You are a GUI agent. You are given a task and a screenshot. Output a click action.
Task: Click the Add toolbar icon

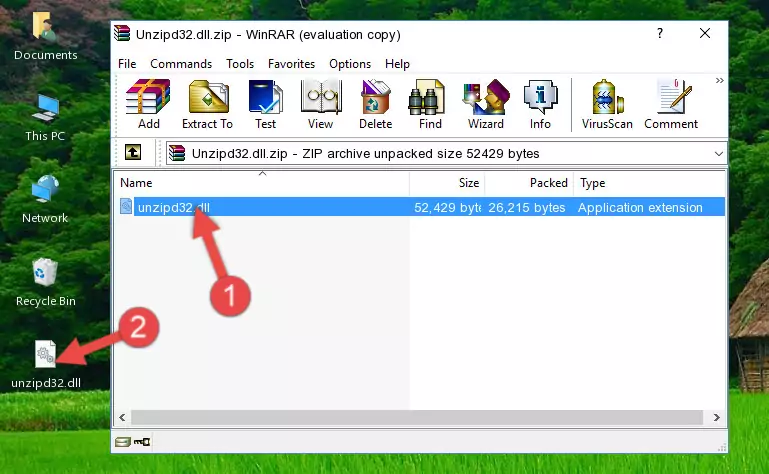[148, 105]
